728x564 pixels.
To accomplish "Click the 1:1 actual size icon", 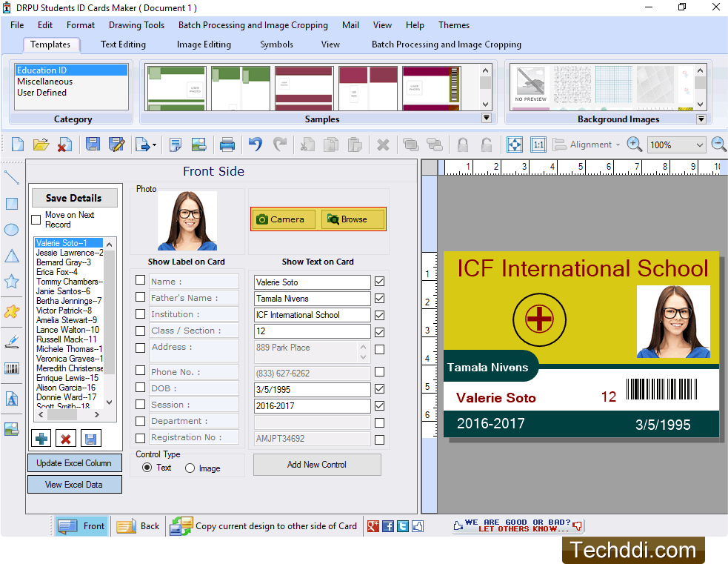I will pos(538,145).
